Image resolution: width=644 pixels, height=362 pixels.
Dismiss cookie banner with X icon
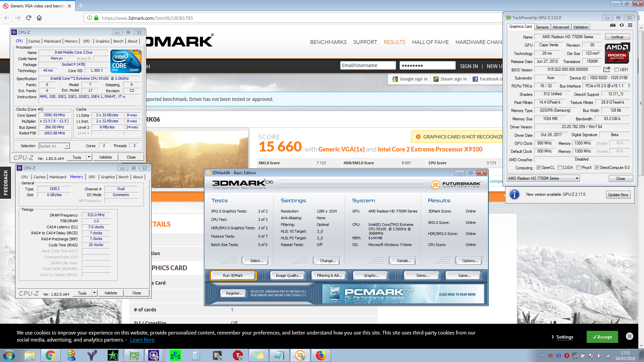tap(630, 336)
